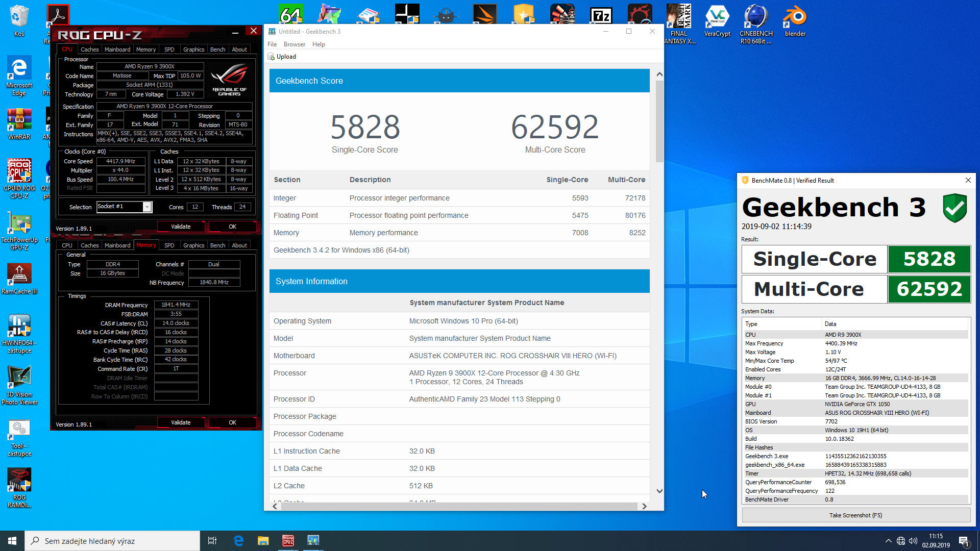Click the Geekbench horizontal scroll right arrow
The height and width of the screenshot is (551, 980).
point(644,506)
